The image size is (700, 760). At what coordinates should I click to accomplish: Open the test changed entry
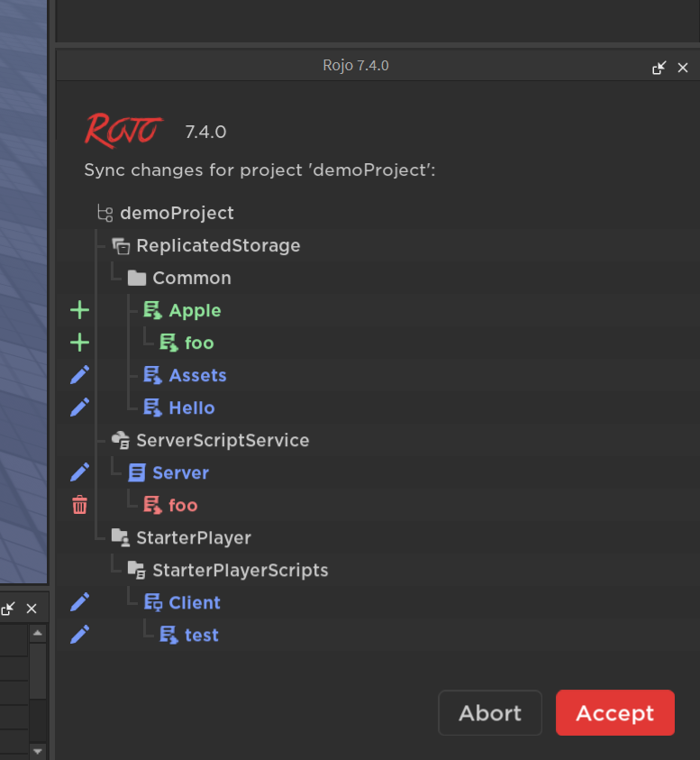(377, 635)
